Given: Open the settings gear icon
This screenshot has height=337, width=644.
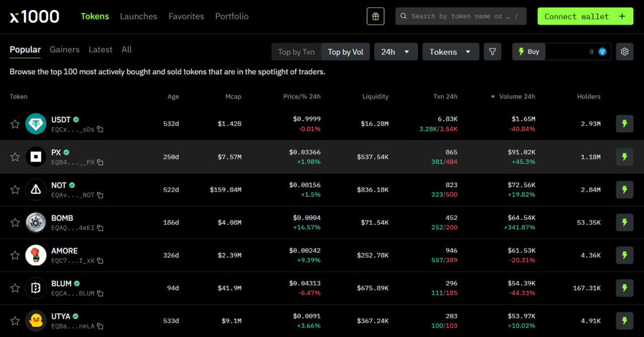Looking at the screenshot, I should [x=624, y=52].
